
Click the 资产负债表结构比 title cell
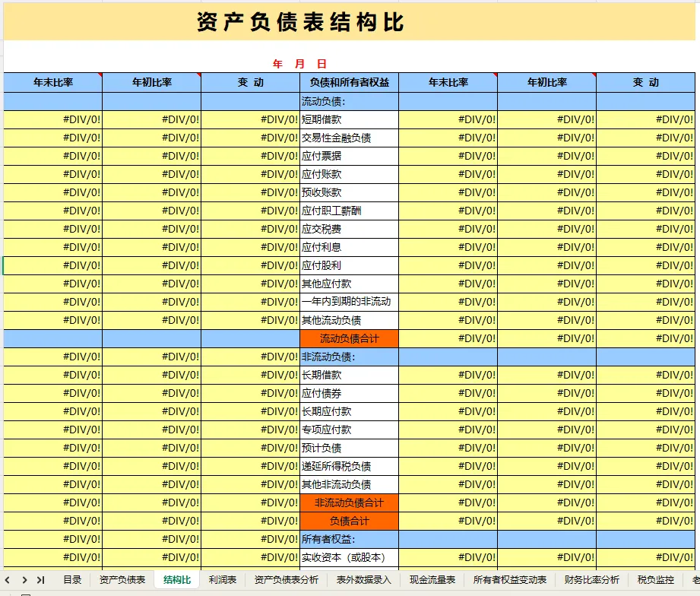pos(350,22)
